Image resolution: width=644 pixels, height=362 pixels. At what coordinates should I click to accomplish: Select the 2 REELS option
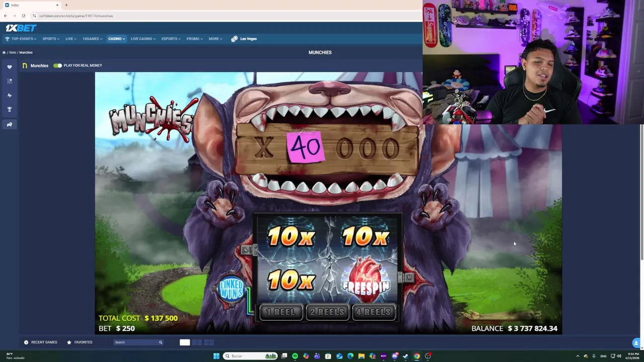point(327,312)
